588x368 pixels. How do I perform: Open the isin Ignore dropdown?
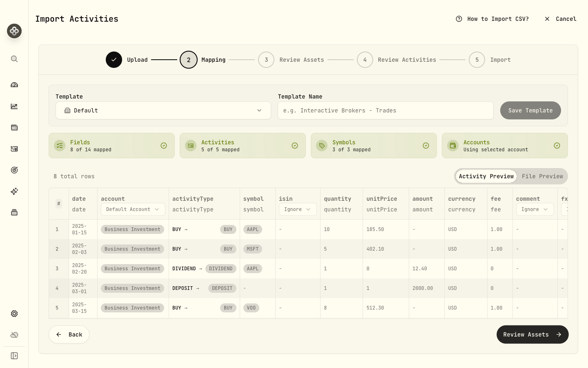click(298, 209)
